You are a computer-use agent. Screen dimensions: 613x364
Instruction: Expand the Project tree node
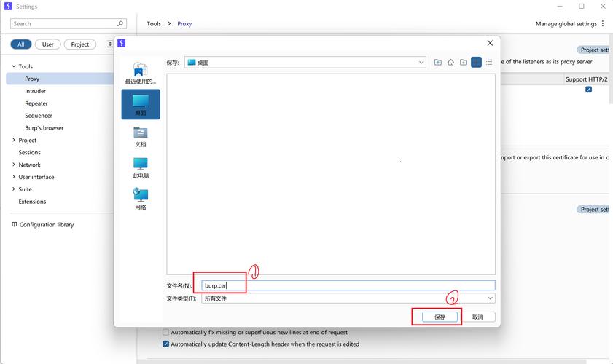point(14,140)
